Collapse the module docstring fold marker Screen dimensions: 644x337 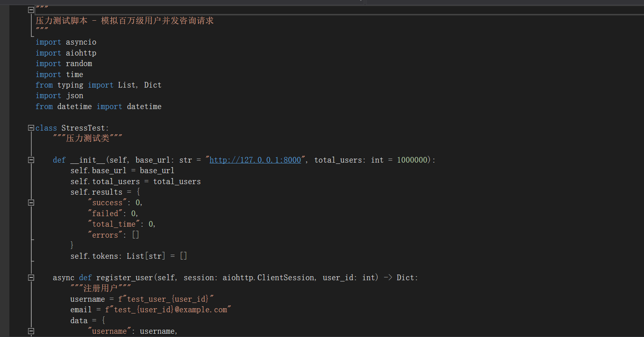click(x=31, y=10)
